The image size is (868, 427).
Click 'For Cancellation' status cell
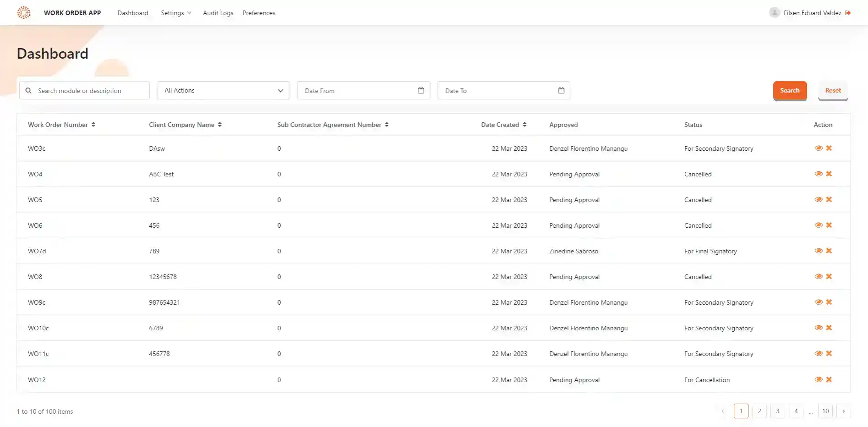tap(707, 380)
